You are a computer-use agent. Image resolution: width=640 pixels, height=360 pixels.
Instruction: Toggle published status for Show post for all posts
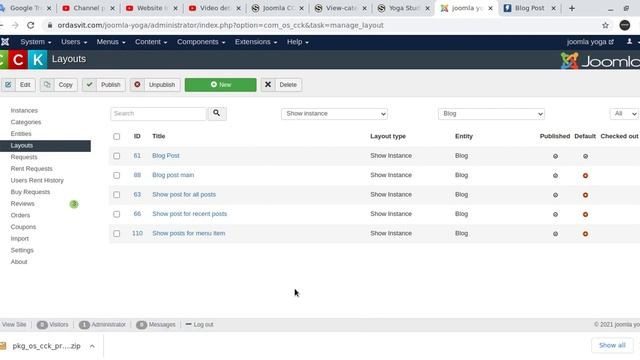tap(555, 195)
